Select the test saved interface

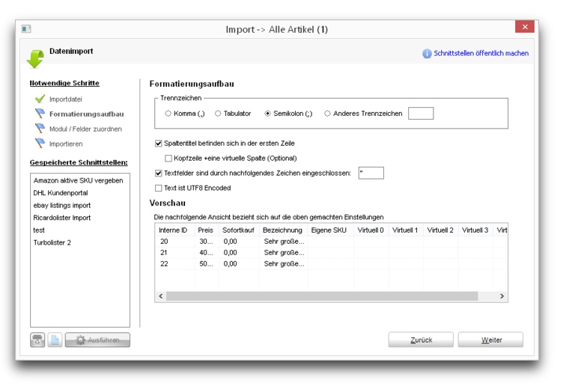coord(39,230)
